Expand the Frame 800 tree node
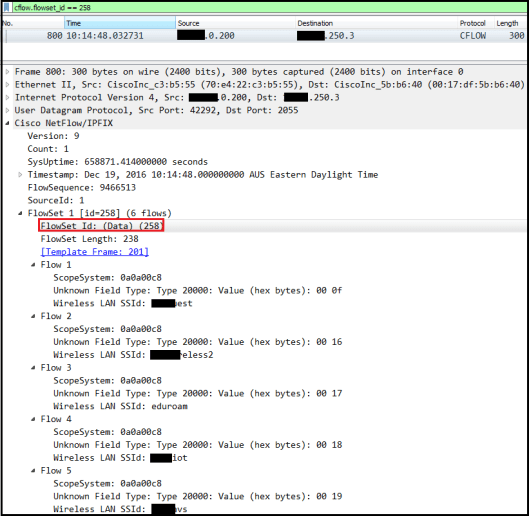This screenshot has height=516, width=529. tap(7, 72)
